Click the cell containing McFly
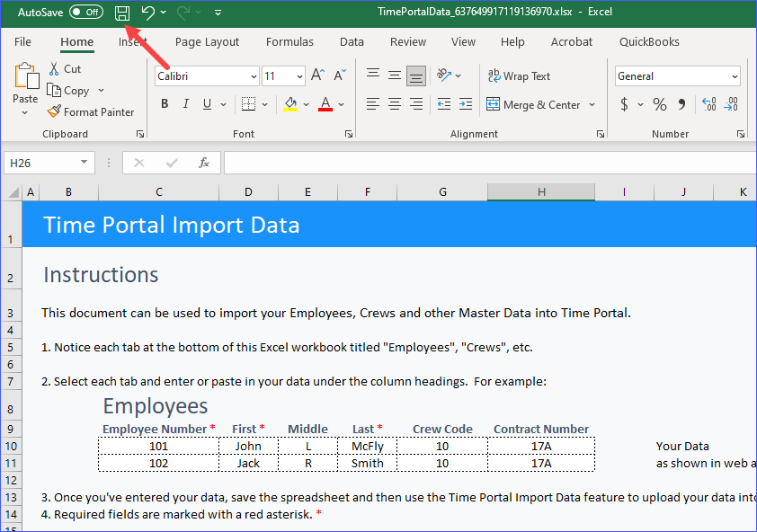 click(368, 446)
